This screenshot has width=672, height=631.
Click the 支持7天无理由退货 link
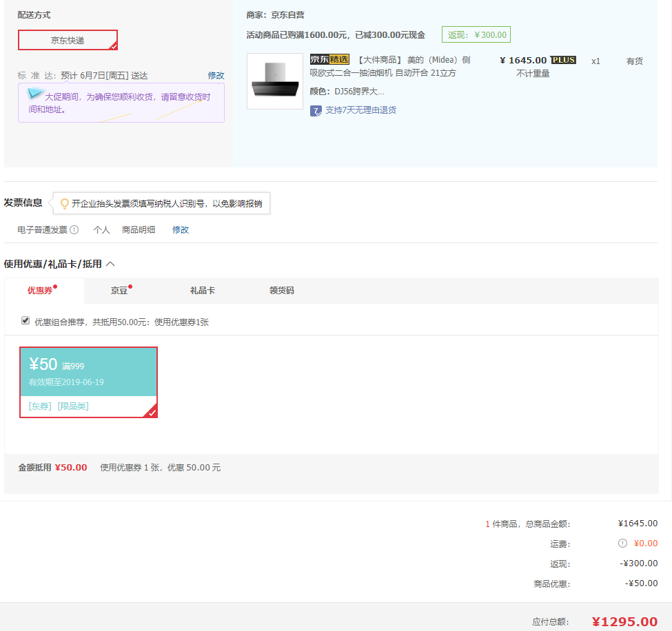pos(361,110)
